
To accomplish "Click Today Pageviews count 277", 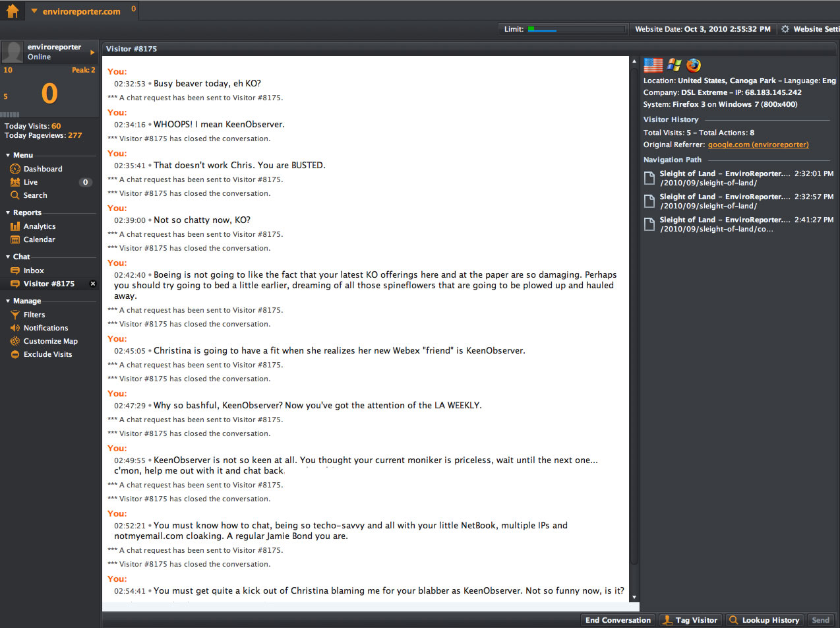I will 75,135.
